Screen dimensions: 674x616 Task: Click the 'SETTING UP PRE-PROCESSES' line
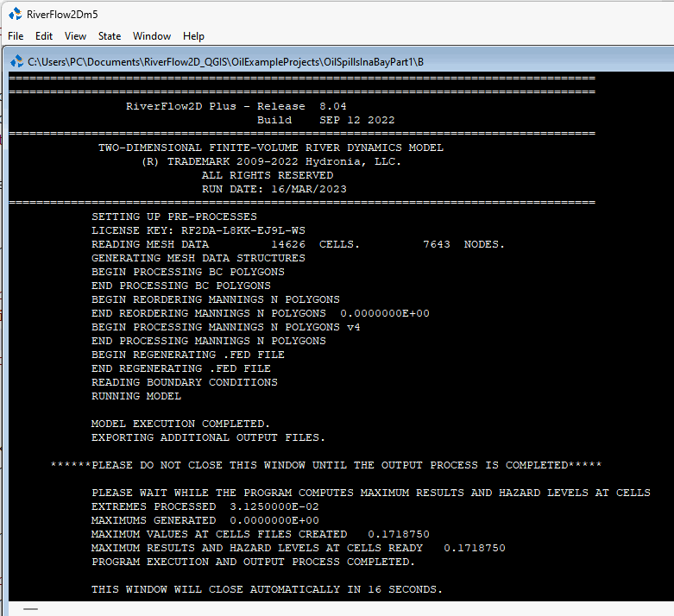click(x=174, y=217)
